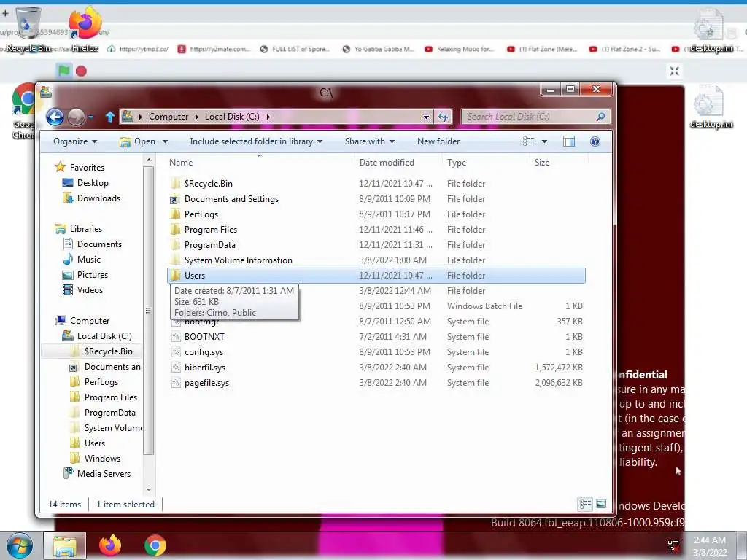Select the BOOTNXT system file

204,337
